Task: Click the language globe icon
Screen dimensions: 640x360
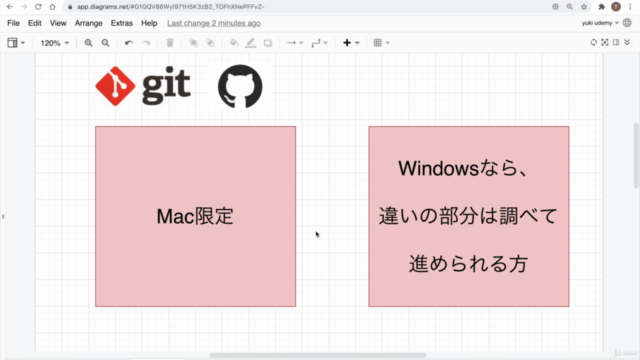Action: click(x=627, y=23)
